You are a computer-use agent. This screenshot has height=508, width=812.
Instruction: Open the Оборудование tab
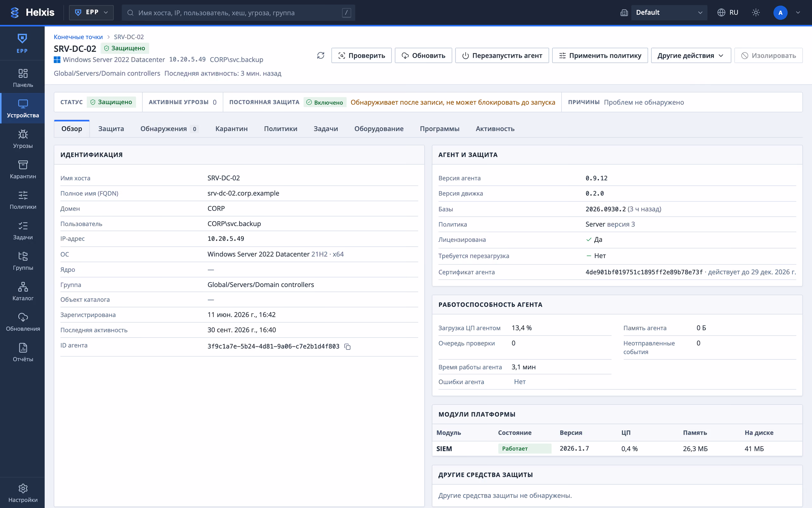pos(379,129)
